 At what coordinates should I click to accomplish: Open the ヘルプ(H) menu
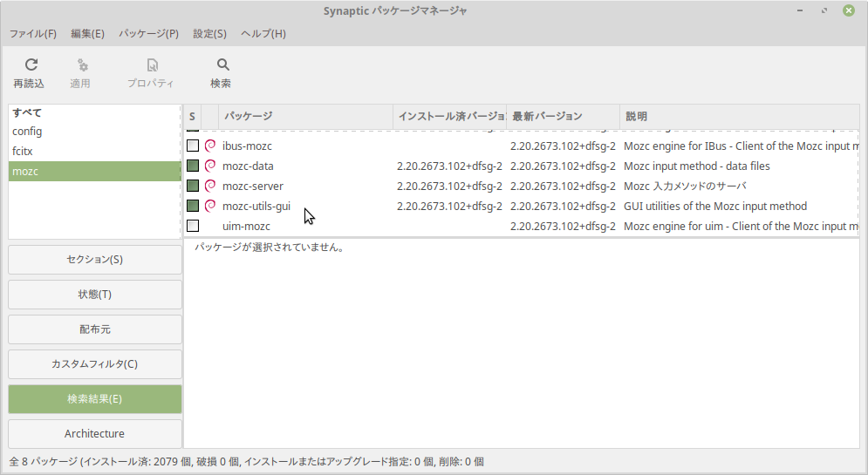[263, 34]
